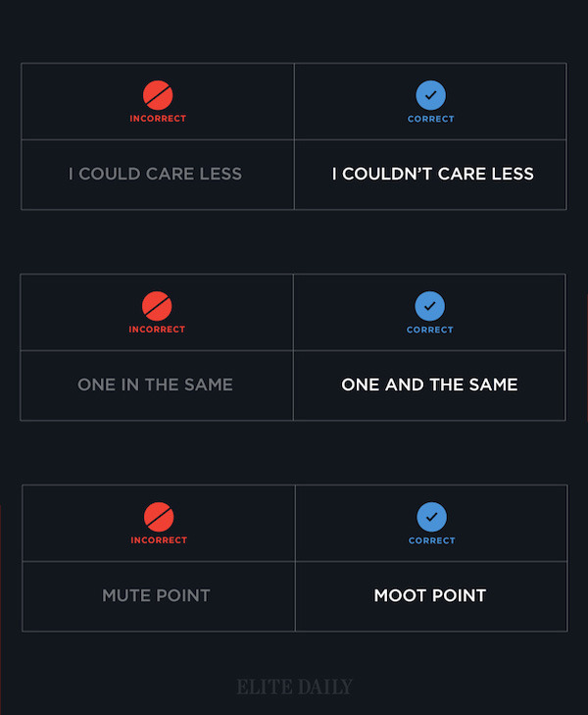Viewport: 588px width, 715px height.
Task: Click the blue checkmark icon above 'MOOT POINT'
Action: 431,517
